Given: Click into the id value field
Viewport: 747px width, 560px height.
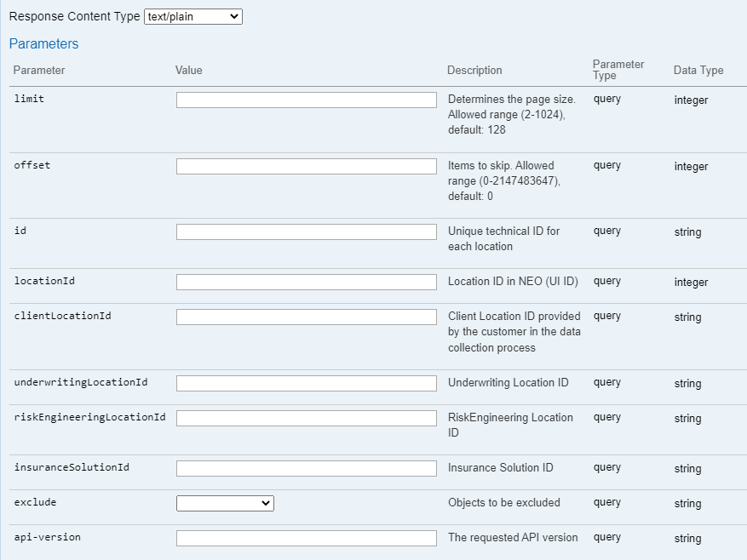Looking at the screenshot, I should [x=305, y=231].
